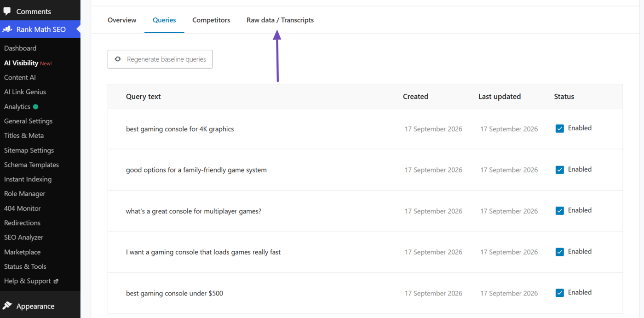Open 404 Monitor
This screenshot has height=318, width=644.
22,208
